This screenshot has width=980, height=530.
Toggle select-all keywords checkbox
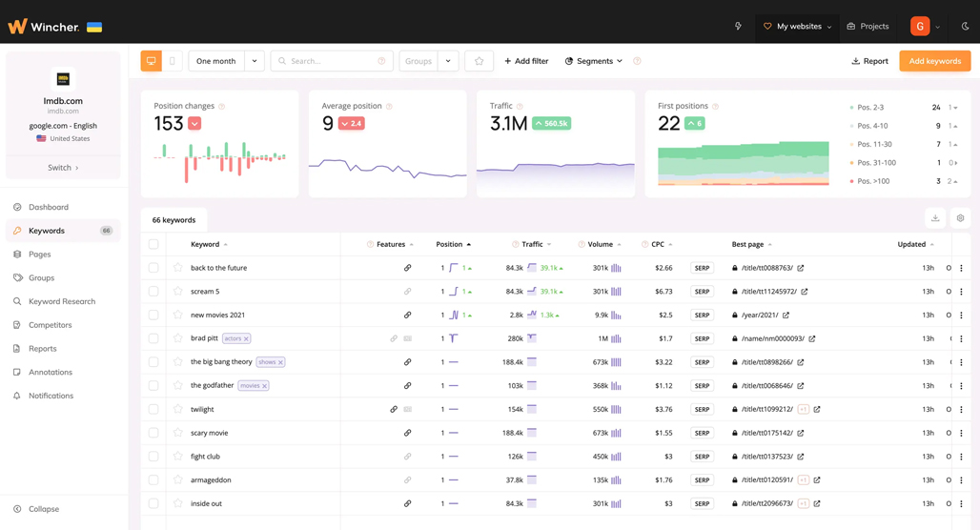[153, 244]
